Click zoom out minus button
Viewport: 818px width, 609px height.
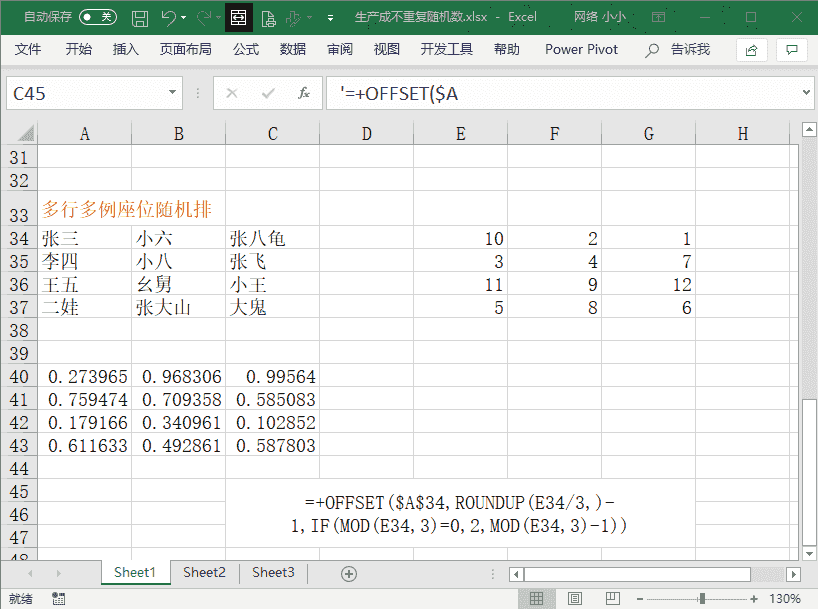(x=640, y=599)
